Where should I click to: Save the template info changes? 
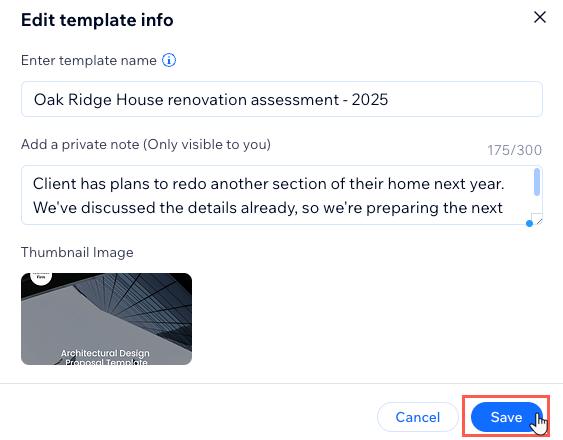coord(506,417)
